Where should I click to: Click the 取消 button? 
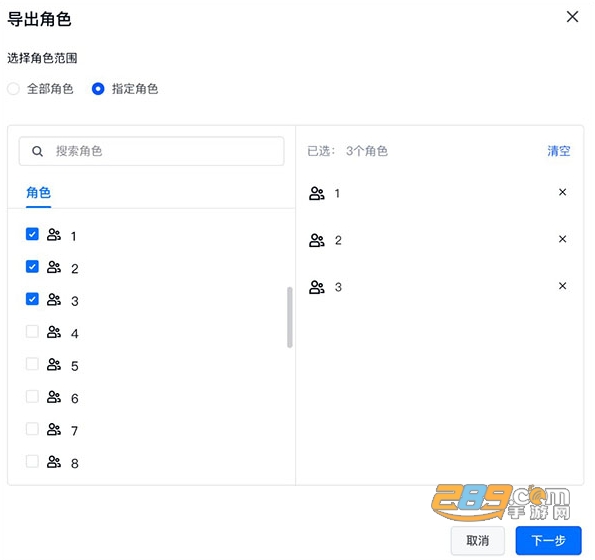[x=478, y=540]
